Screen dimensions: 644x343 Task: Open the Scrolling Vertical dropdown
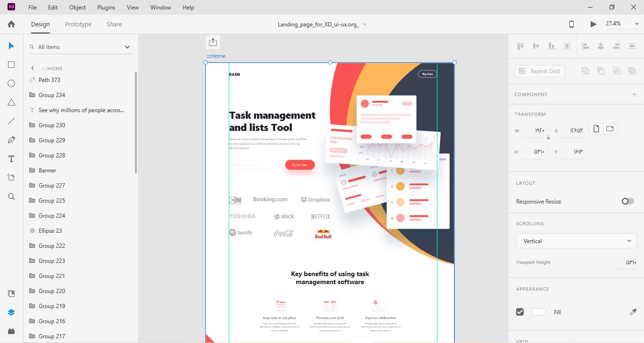pos(576,241)
